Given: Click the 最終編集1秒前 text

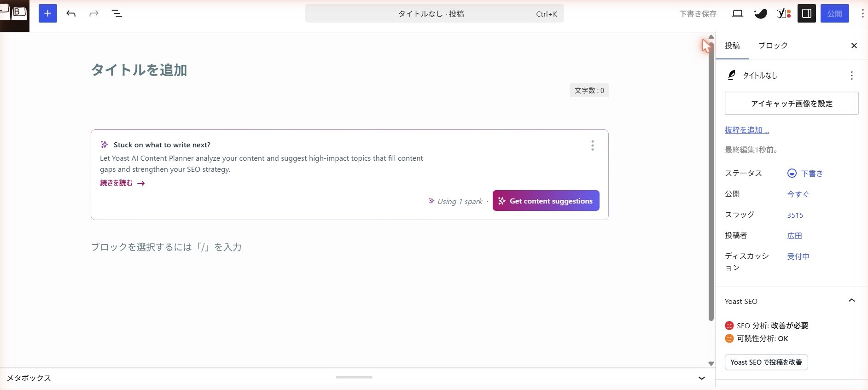Looking at the screenshot, I should pos(751,150).
